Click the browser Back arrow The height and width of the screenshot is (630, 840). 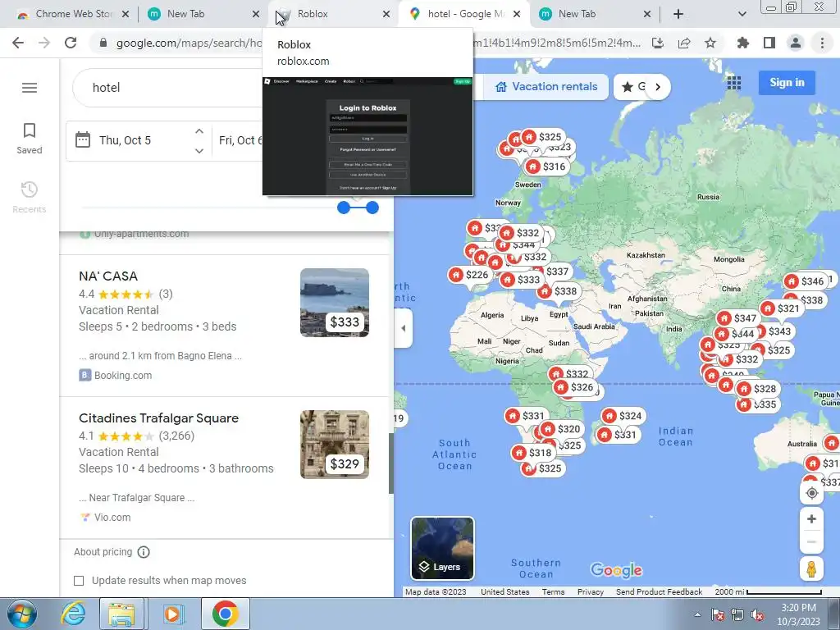[x=18, y=43]
